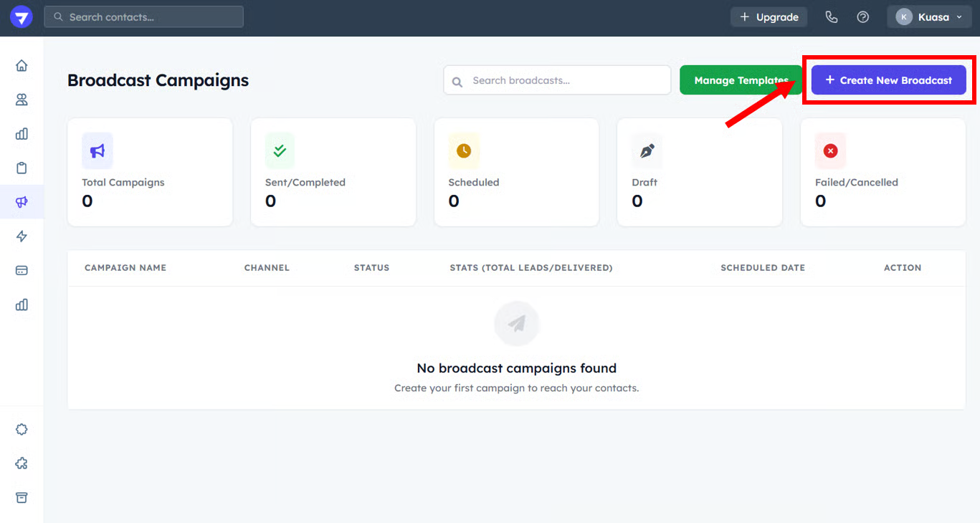This screenshot has height=523, width=980.
Task: Select the megaphone Broadcasts sidebar icon
Action: tap(22, 202)
